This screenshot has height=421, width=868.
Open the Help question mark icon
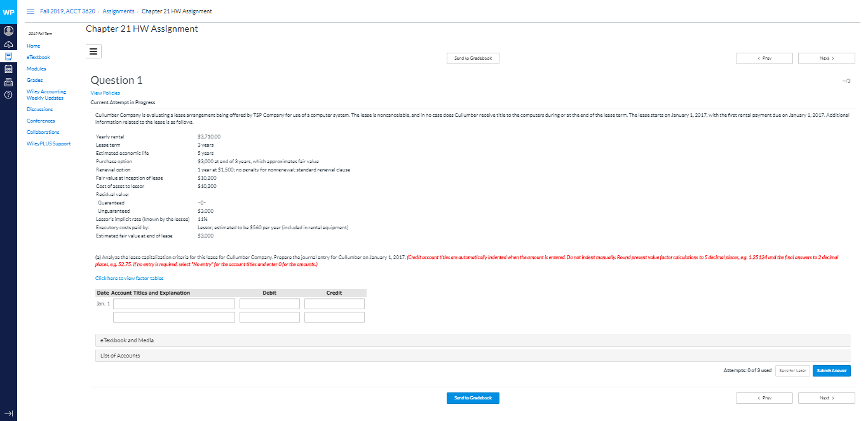click(8, 95)
